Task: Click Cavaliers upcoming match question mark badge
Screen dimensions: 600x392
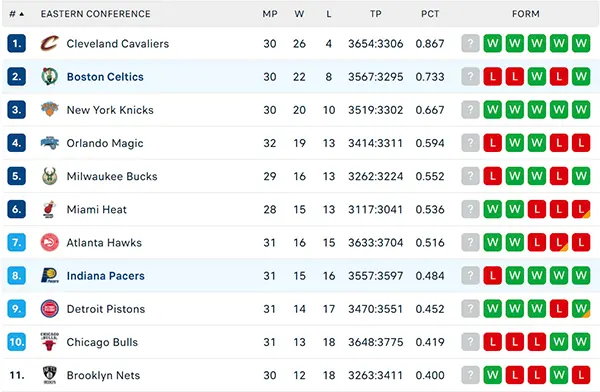Action: pyautogui.click(x=470, y=43)
